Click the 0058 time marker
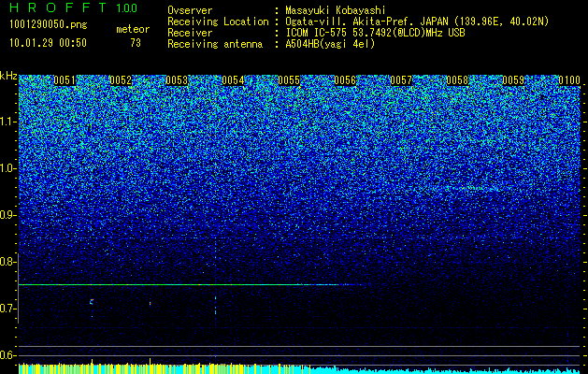The image size is (588, 374). [457, 80]
